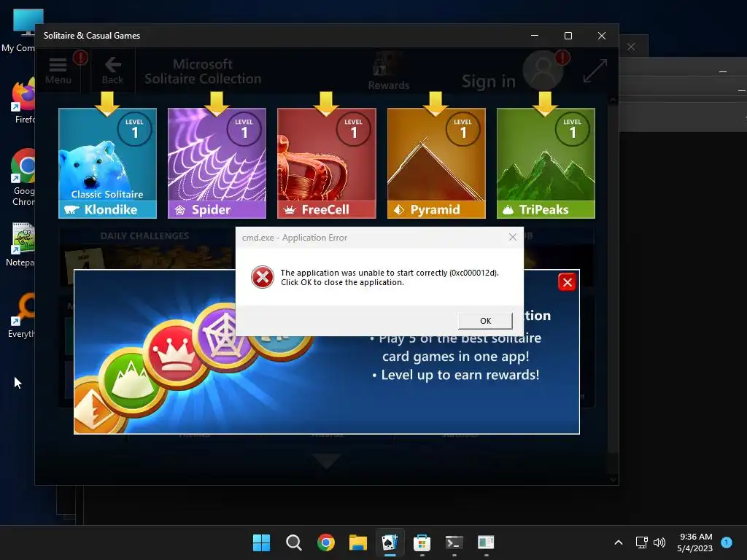This screenshot has width=747, height=560.
Task: Click the red error icon in dialog
Action: pos(263,277)
